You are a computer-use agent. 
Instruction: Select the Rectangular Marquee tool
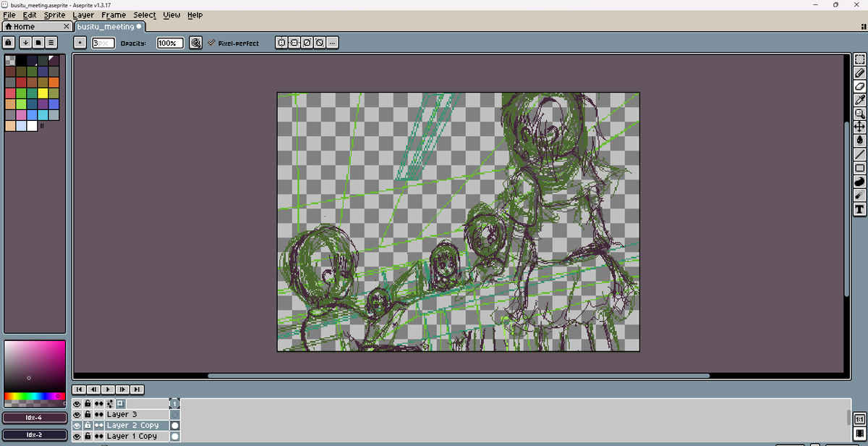(x=860, y=59)
